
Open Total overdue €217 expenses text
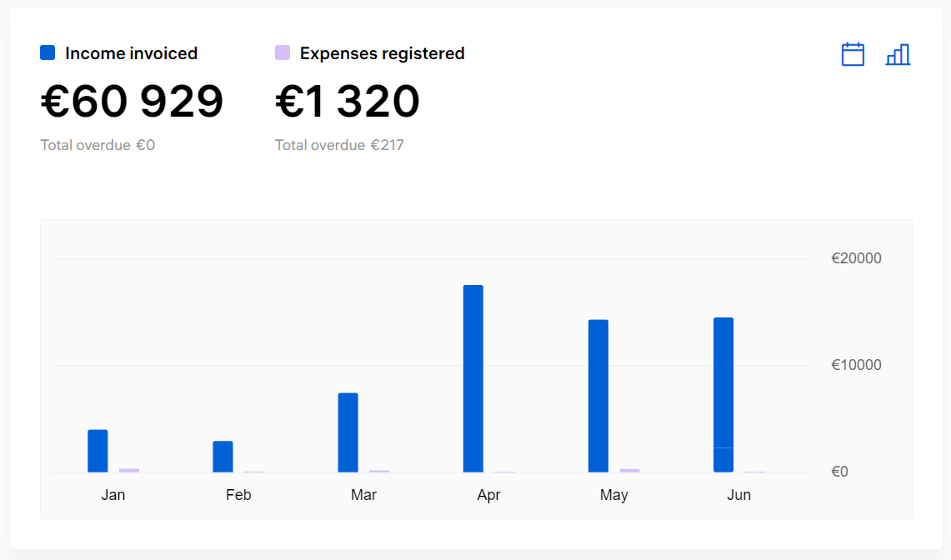[339, 145]
